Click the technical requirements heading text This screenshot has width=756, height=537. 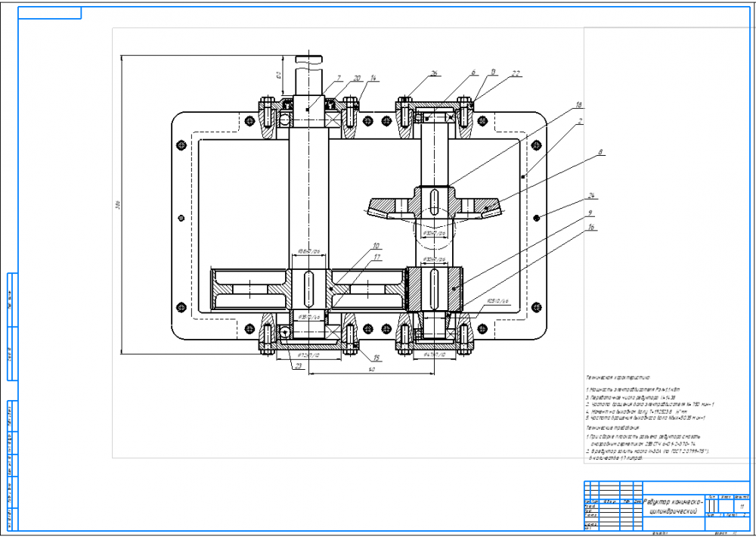612,427
